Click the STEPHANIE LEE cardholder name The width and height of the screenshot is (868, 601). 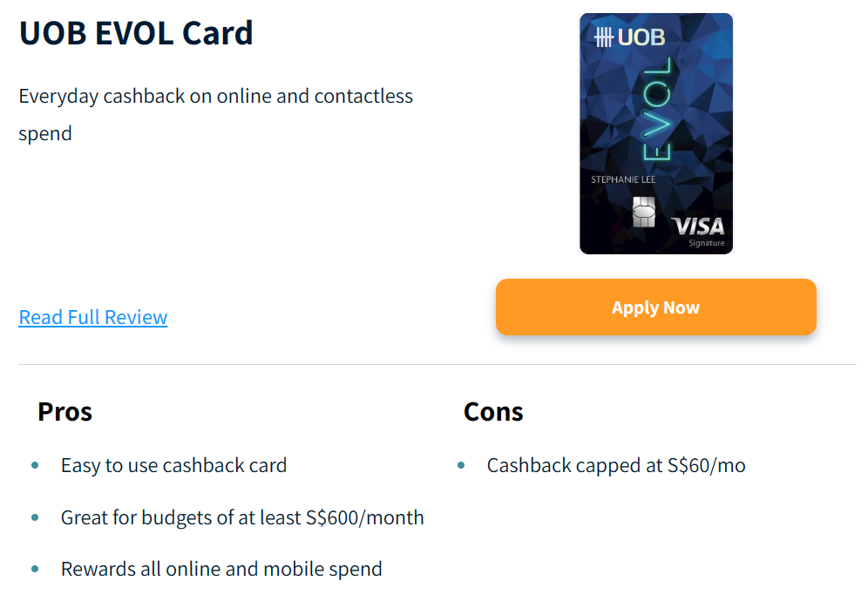click(623, 180)
